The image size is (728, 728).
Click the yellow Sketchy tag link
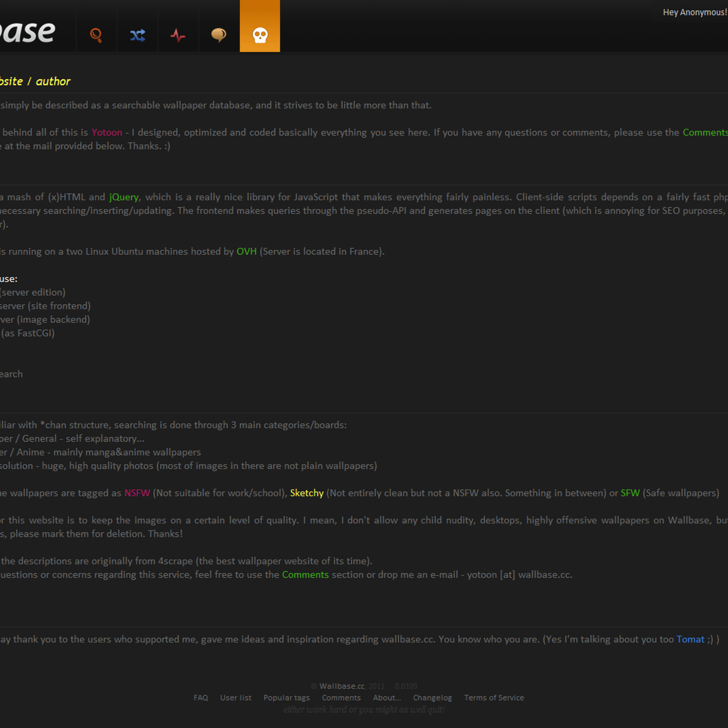pos(307,493)
